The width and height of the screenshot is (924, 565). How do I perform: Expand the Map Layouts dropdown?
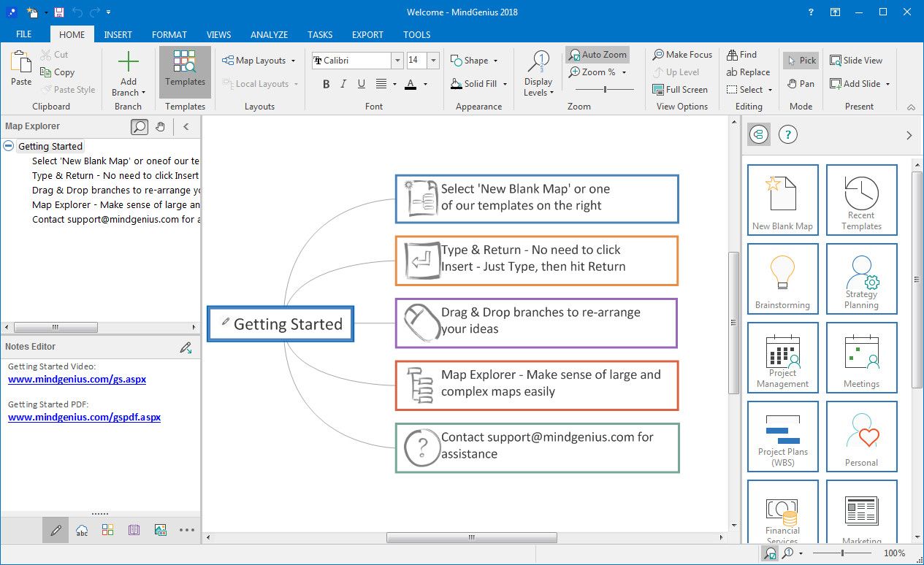259,61
